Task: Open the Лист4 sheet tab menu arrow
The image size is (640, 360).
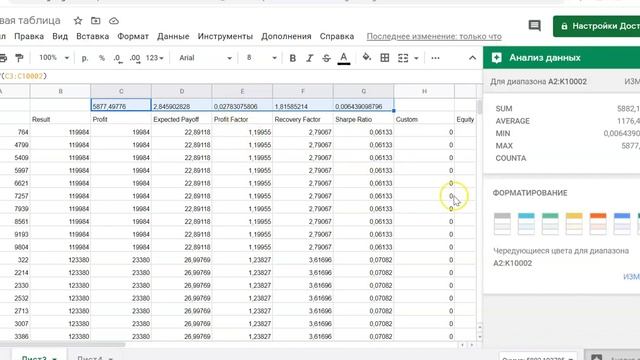Action: point(110,358)
